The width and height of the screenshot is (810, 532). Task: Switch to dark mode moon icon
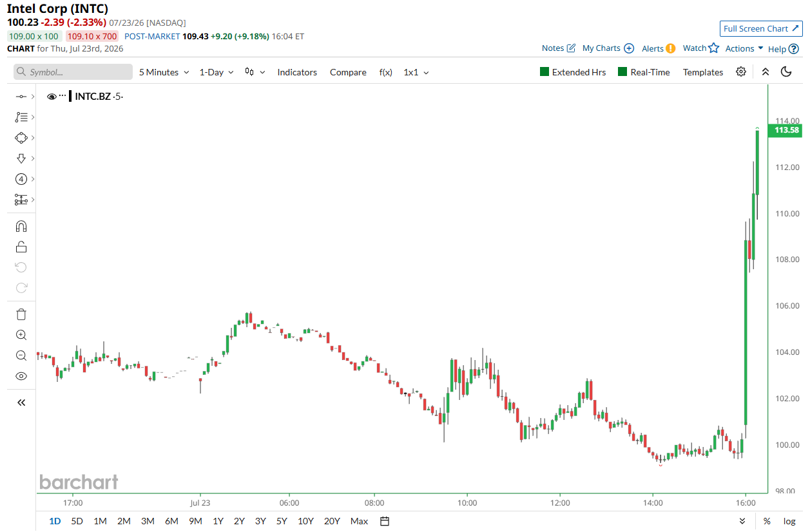[x=786, y=72]
